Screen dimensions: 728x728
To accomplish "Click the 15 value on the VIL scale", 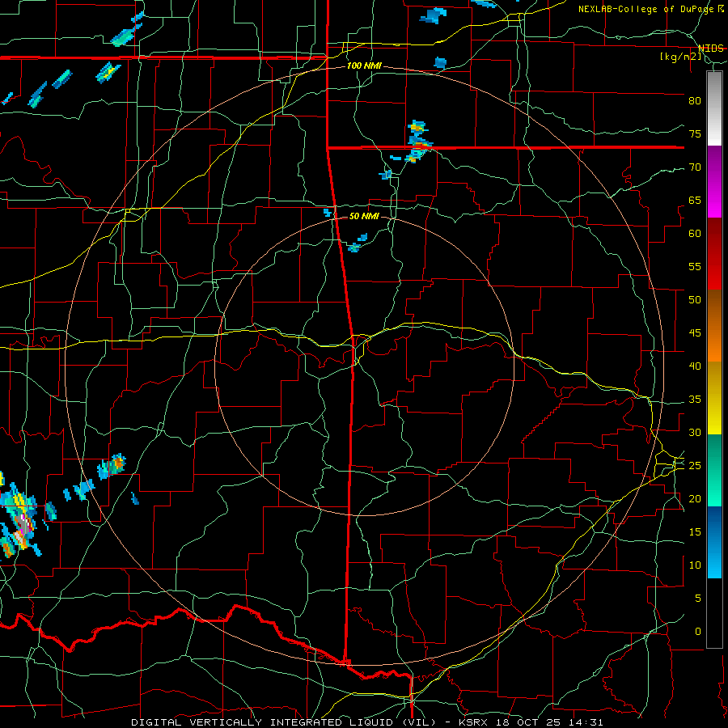I will click(x=695, y=532).
